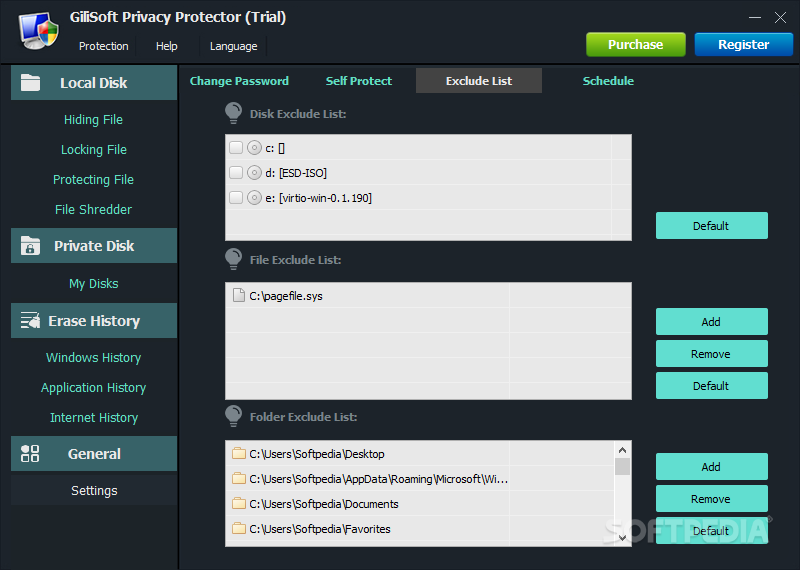Click the Erase History section header
This screenshot has height=570, width=800.
point(94,320)
